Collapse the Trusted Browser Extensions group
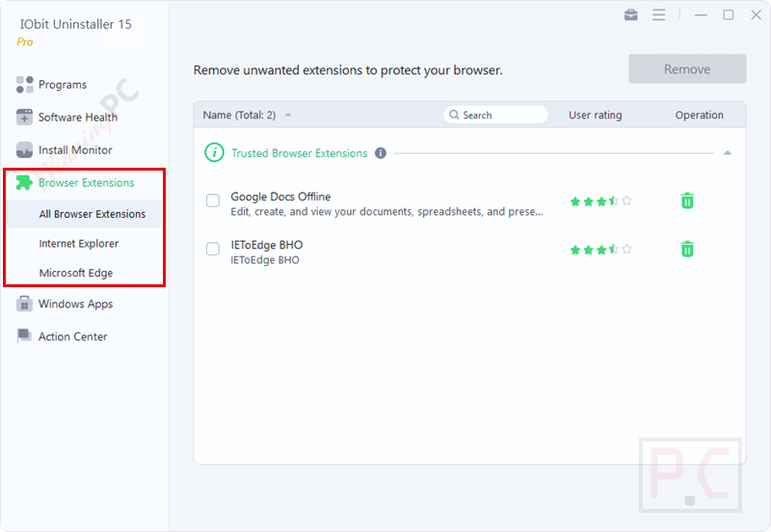771x532 pixels. 728,153
